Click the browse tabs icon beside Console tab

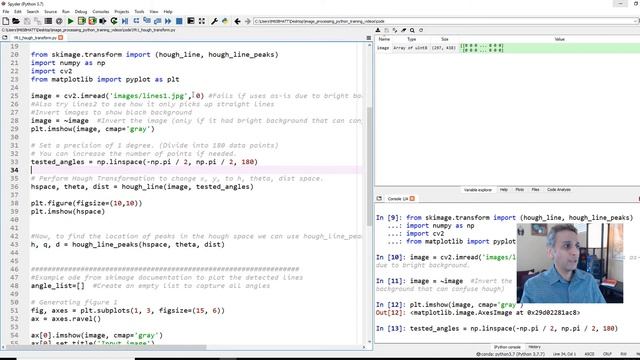pos(379,198)
